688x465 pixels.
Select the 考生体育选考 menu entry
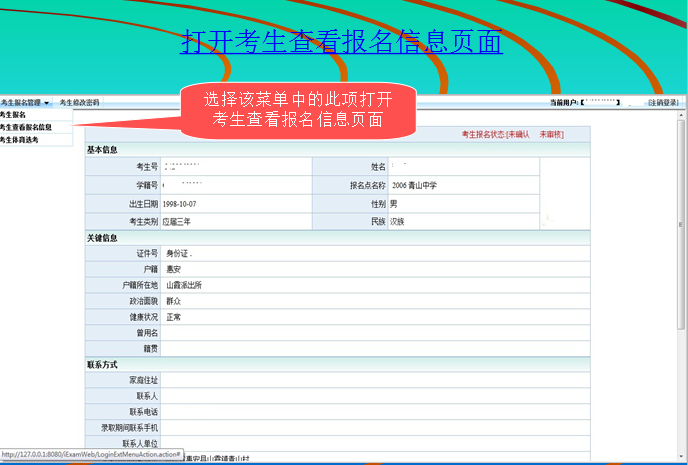click(20, 140)
